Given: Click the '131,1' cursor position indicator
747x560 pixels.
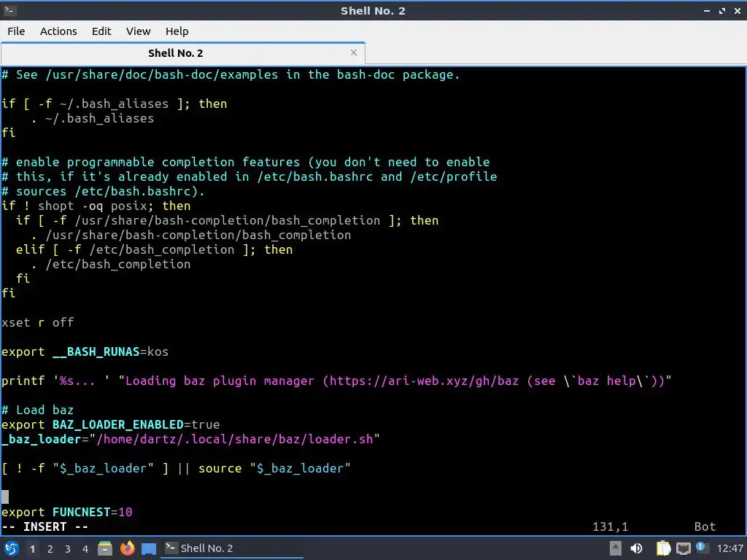Looking at the screenshot, I should pos(611,526).
